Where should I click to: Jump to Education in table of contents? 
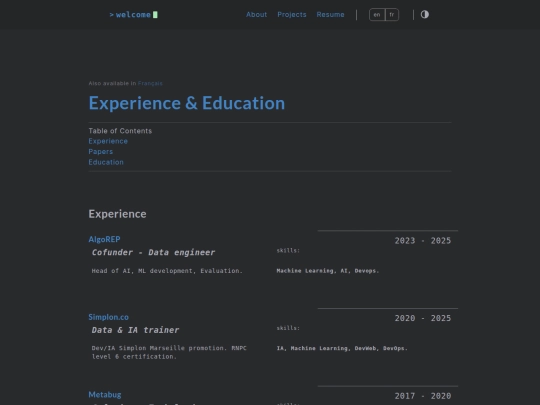106,162
